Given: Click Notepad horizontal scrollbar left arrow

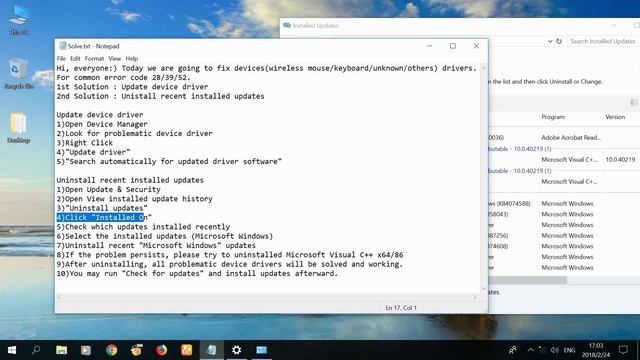Looking at the screenshot, I should point(60,297).
